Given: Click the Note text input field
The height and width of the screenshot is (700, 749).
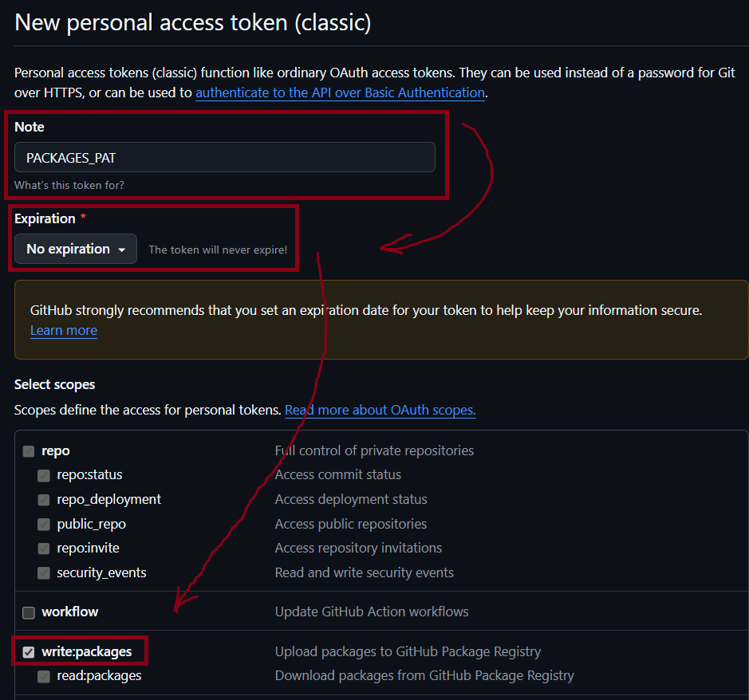Looking at the screenshot, I should pyautogui.click(x=224, y=157).
